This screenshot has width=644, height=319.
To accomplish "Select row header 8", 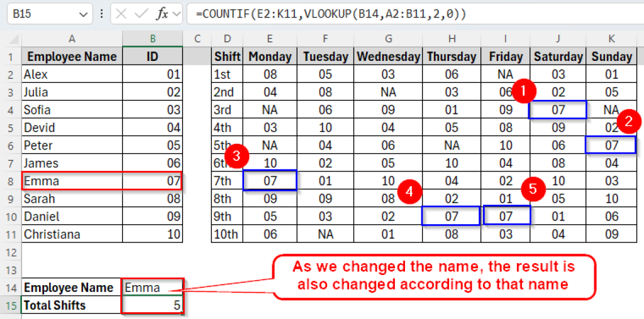I will pos(10,181).
